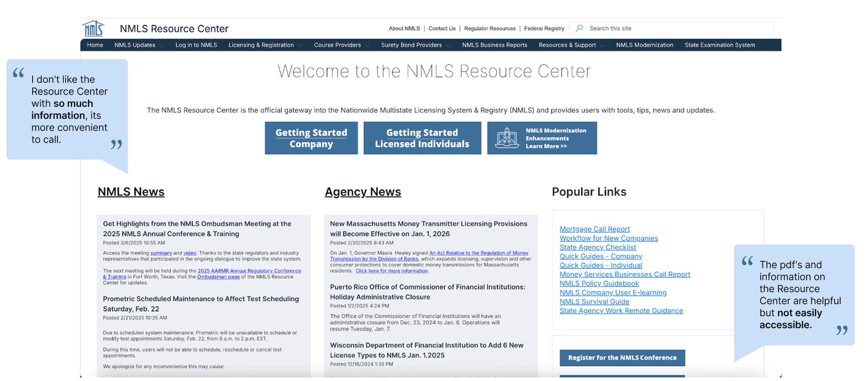This screenshot has width=868, height=381.
Task: Click the Wisconsin Department License Types headline
Action: click(427, 350)
